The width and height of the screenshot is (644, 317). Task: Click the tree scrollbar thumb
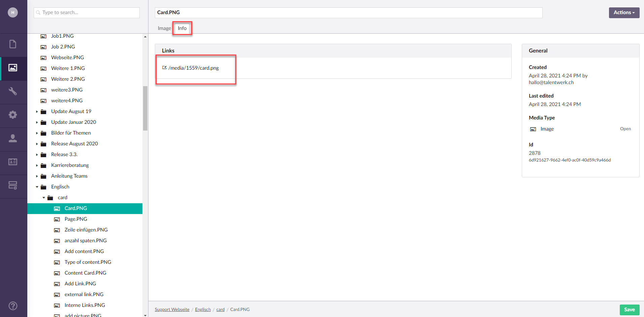point(145,108)
